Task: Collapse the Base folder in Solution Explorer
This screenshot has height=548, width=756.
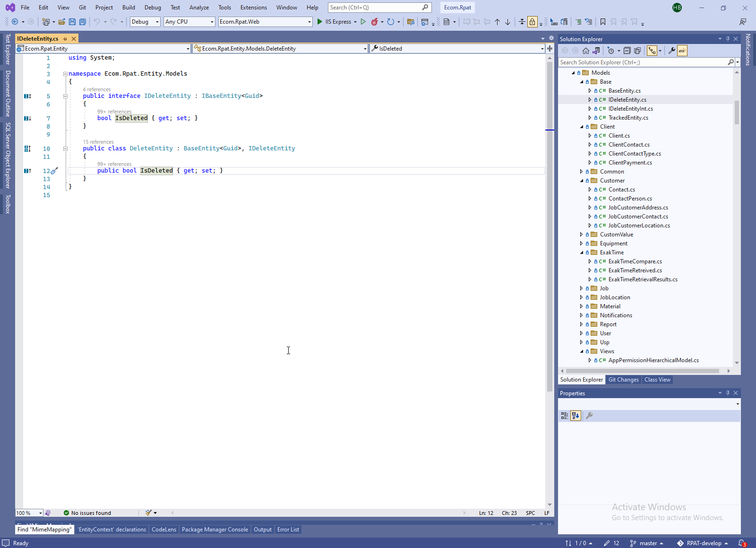Action: pyautogui.click(x=582, y=82)
